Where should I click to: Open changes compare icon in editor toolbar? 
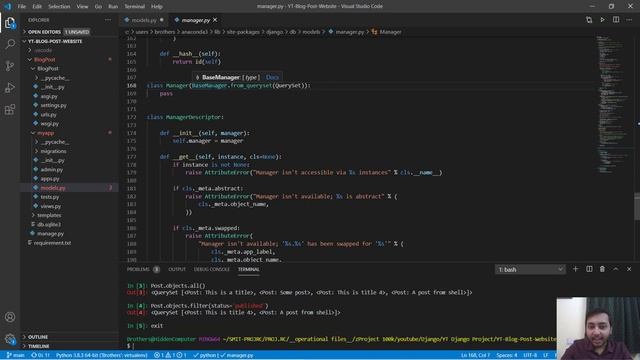tap(589, 20)
